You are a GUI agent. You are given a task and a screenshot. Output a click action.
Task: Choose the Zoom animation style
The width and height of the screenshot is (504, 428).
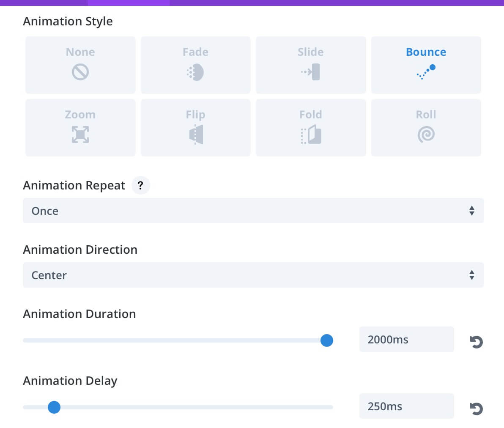pos(80,128)
